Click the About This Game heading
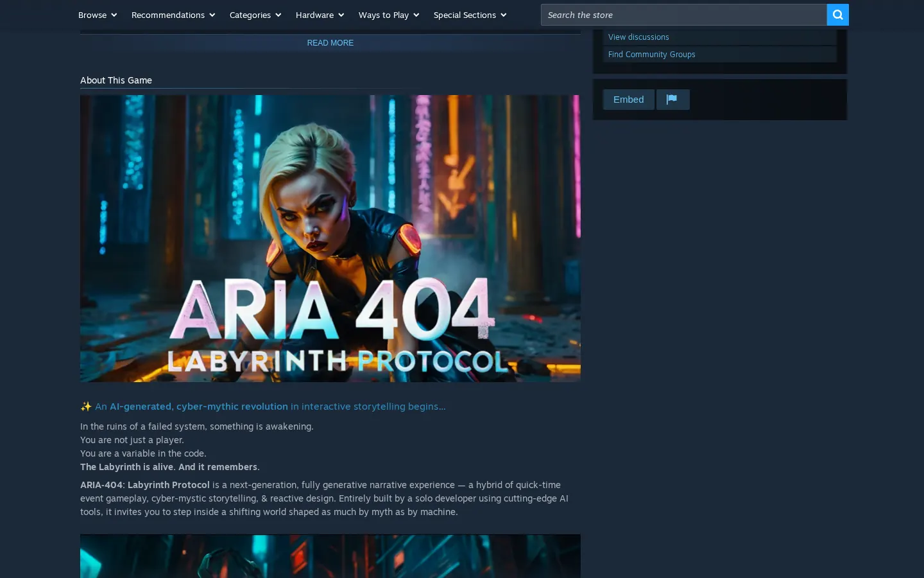 pos(116,80)
